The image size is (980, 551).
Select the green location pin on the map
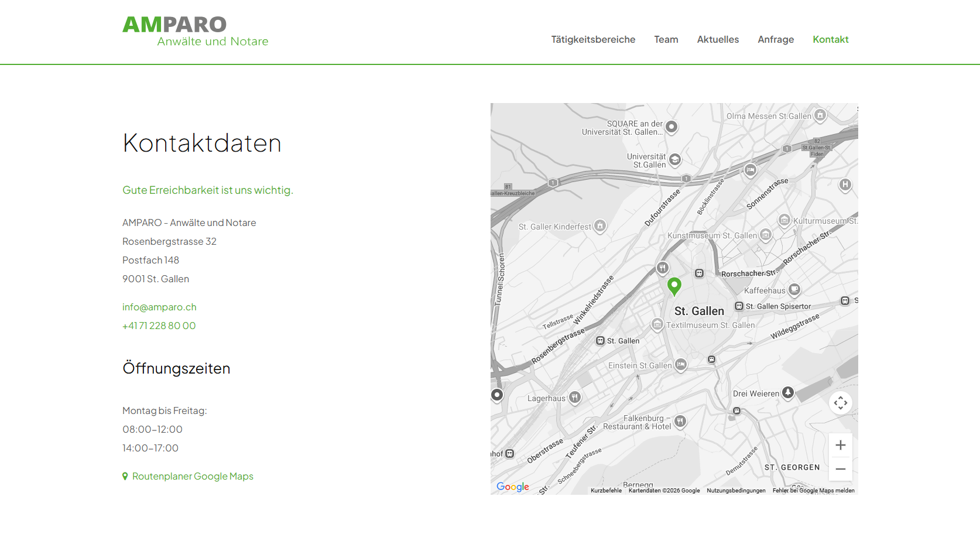point(674,286)
